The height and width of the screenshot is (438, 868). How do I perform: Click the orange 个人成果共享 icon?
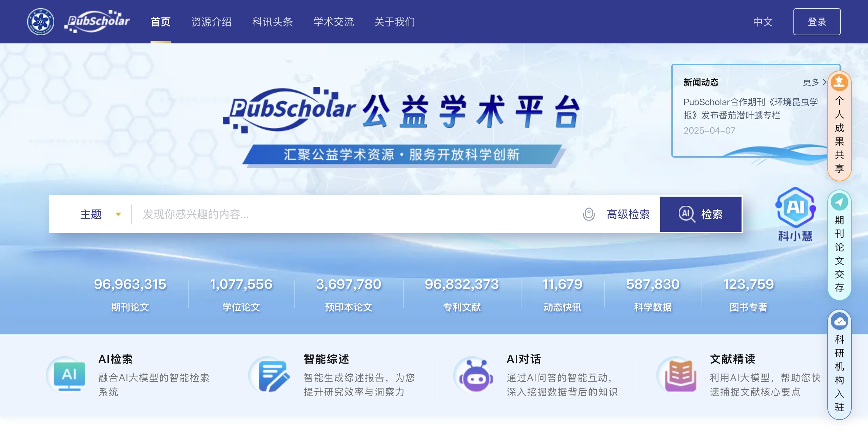[x=839, y=82]
